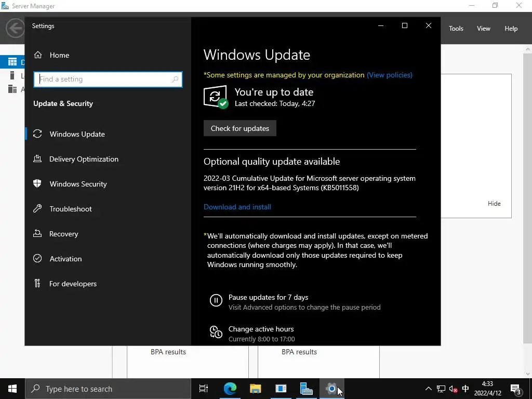Screen dimensions: 532x399
Task: Click Change active hours option
Action: click(x=261, y=329)
